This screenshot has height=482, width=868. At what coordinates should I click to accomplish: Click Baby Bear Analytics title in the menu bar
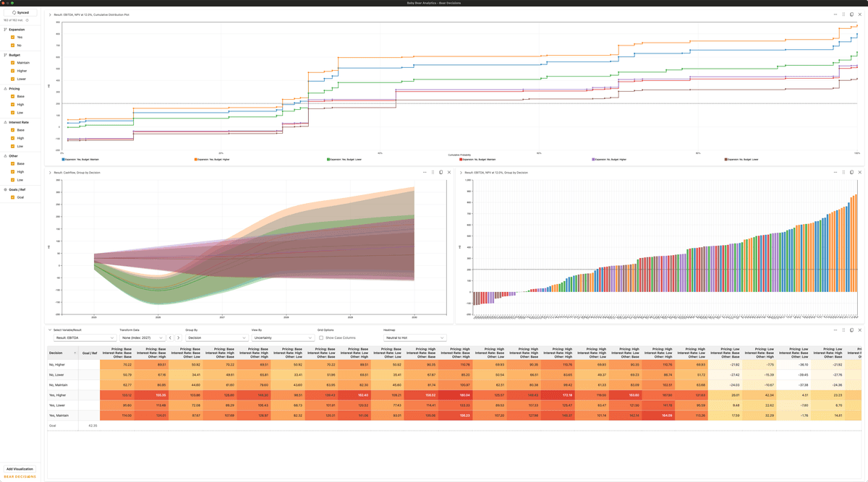click(x=434, y=3)
